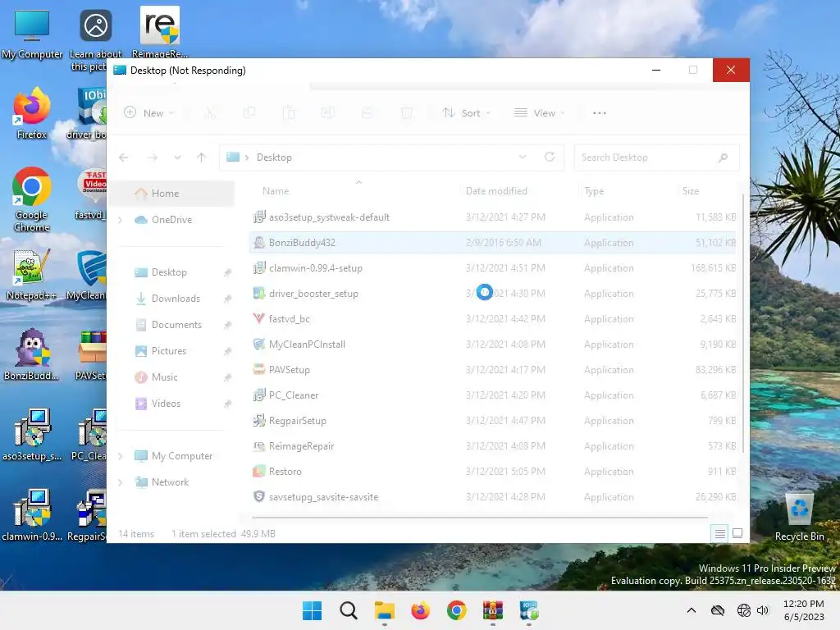The image size is (840, 630).
Task: Click the Desktop breadcrumb in address bar
Action: click(x=274, y=157)
